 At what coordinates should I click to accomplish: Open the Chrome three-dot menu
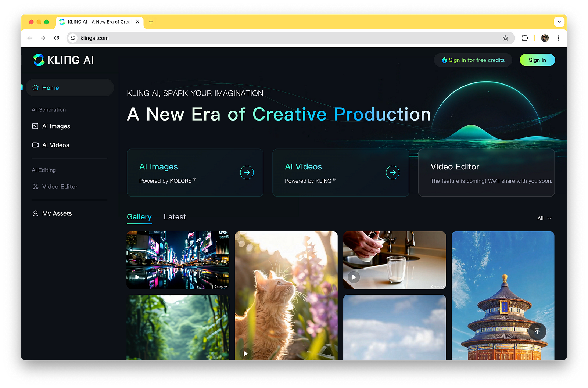tap(558, 38)
